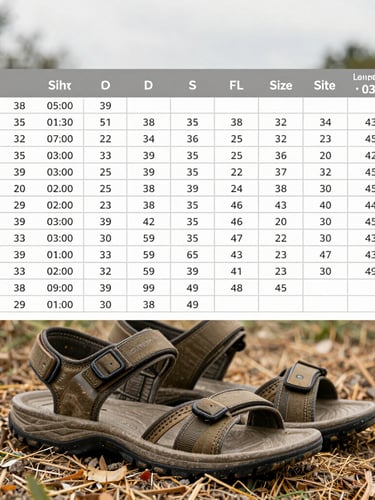Viewport: 375px width, 500px height.
Task: Select the 05:00 time cell
Action: click(x=60, y=106)
